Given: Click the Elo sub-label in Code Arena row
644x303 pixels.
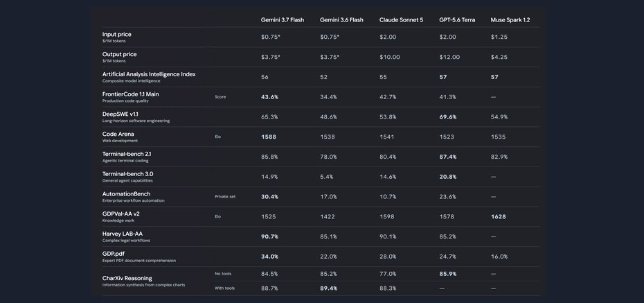Looking at the screenshot, I should coord(217,137).
